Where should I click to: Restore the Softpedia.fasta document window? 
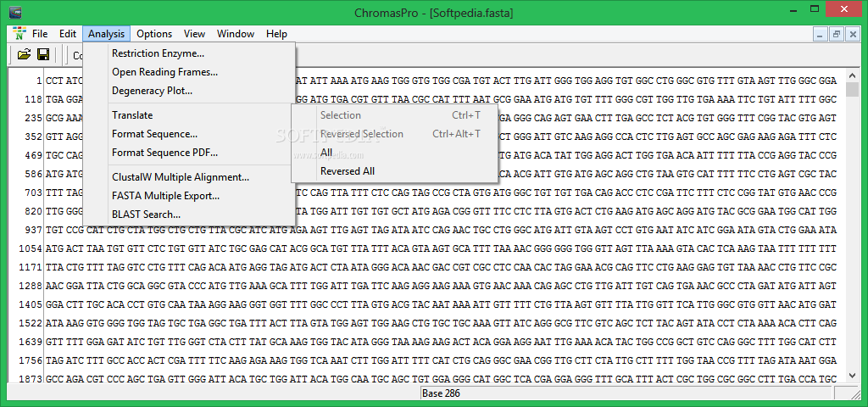pyautogui.click(x=836, y=34)
